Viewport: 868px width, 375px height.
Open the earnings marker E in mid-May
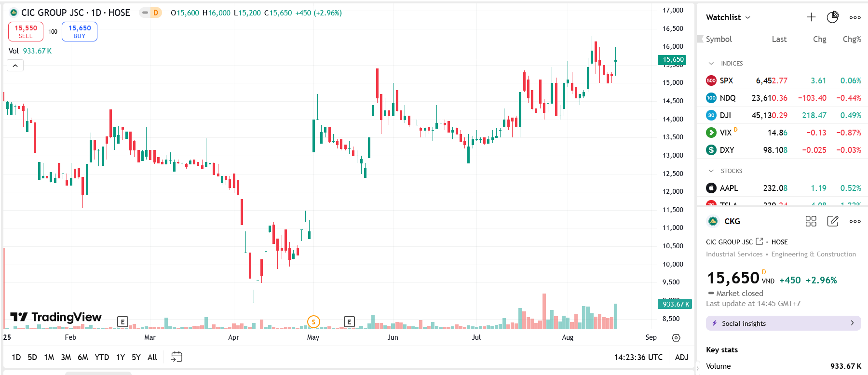(349, 321)
